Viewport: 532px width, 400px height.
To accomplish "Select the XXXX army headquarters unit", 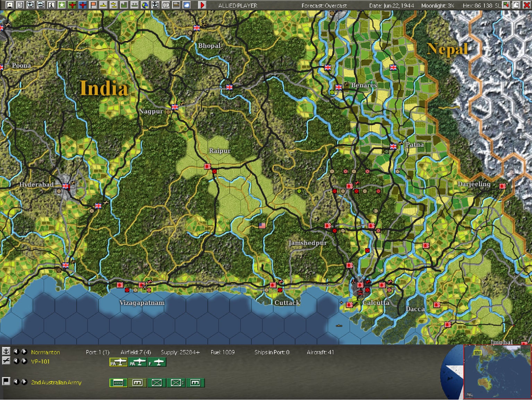I will point(118,383).
